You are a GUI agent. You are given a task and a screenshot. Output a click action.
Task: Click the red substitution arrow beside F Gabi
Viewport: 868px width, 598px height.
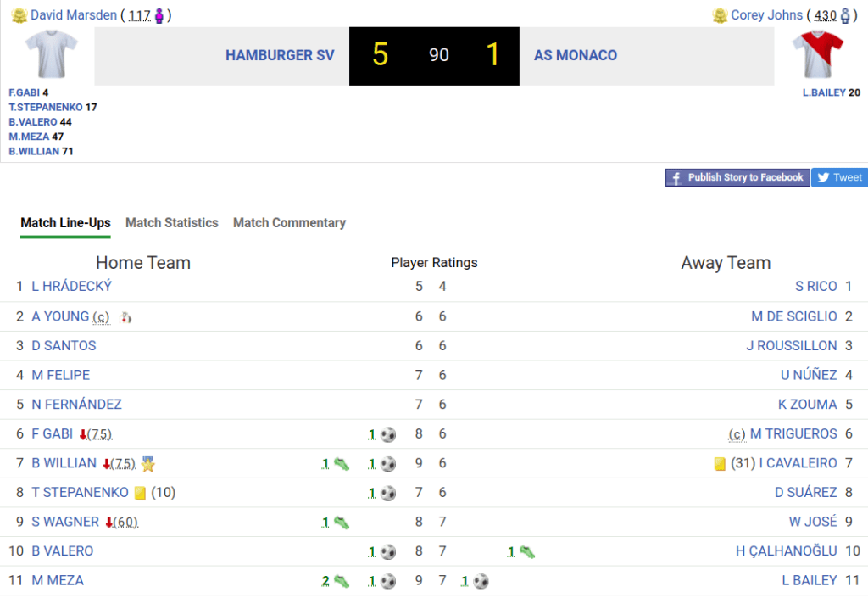click(83, 434)
